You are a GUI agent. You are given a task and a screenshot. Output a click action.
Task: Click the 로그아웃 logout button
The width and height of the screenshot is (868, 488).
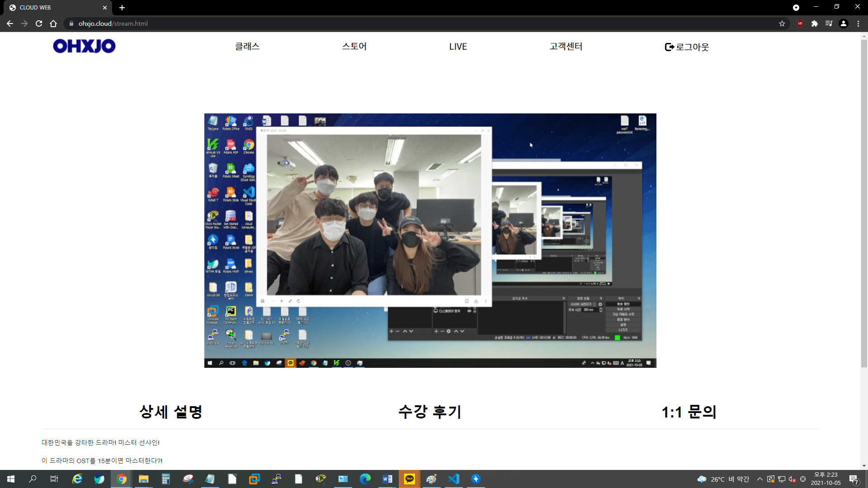(687, 47)
